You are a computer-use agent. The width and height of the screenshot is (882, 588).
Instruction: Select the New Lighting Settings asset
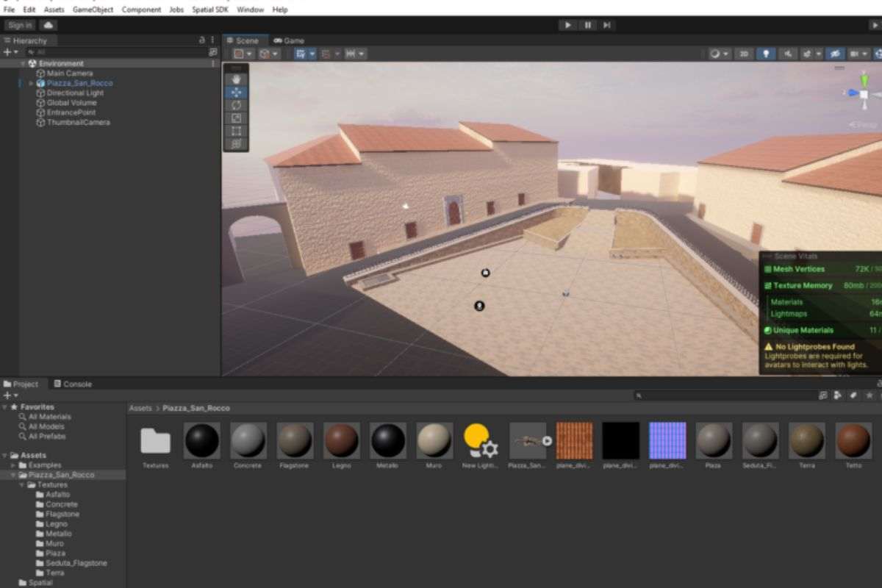(x=481, y=440)
